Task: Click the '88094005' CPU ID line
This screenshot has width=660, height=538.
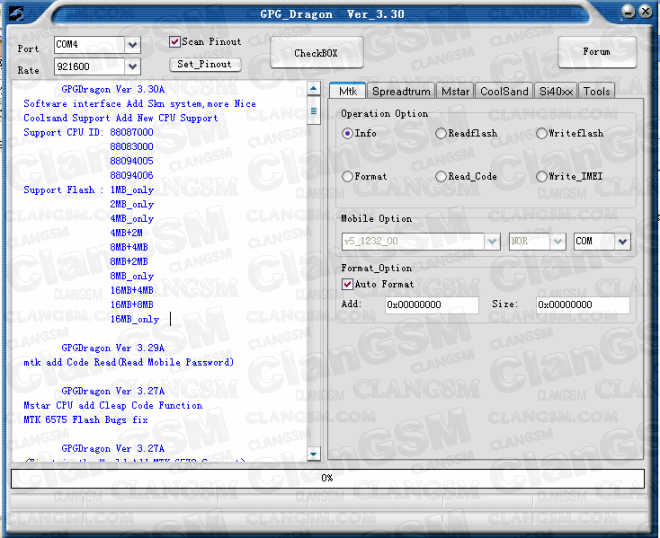Action: (x=132, y=161)
